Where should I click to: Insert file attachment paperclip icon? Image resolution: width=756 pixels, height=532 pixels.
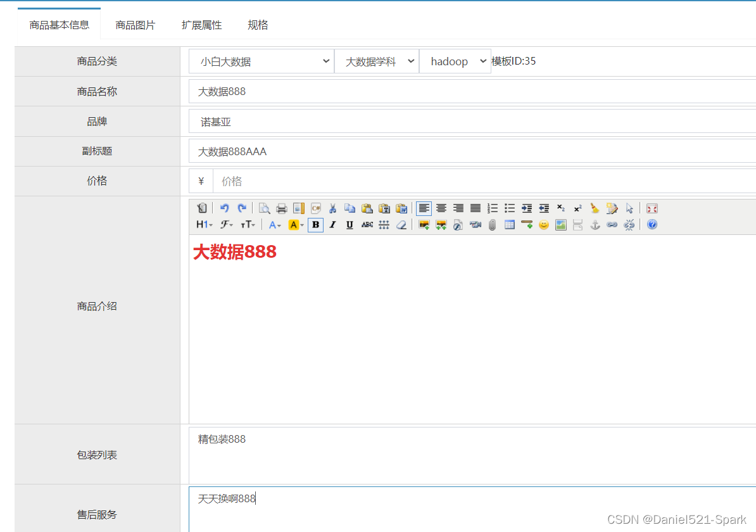pyautogui.click(x=492, y=224)
